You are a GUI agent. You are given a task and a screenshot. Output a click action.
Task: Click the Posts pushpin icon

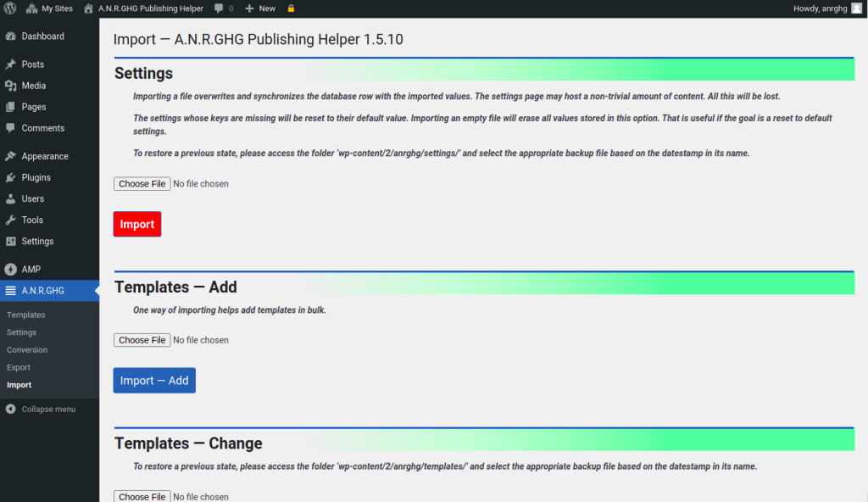click(x=10, y=64)
